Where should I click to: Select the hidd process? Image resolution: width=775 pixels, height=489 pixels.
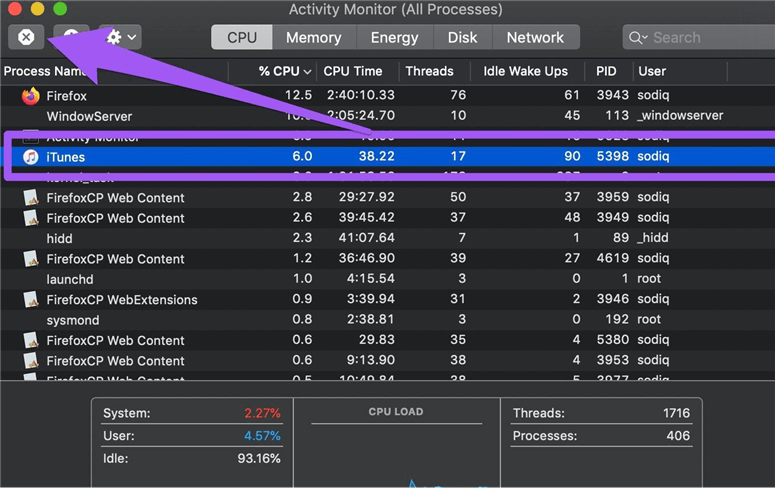[x=59, y=238]
